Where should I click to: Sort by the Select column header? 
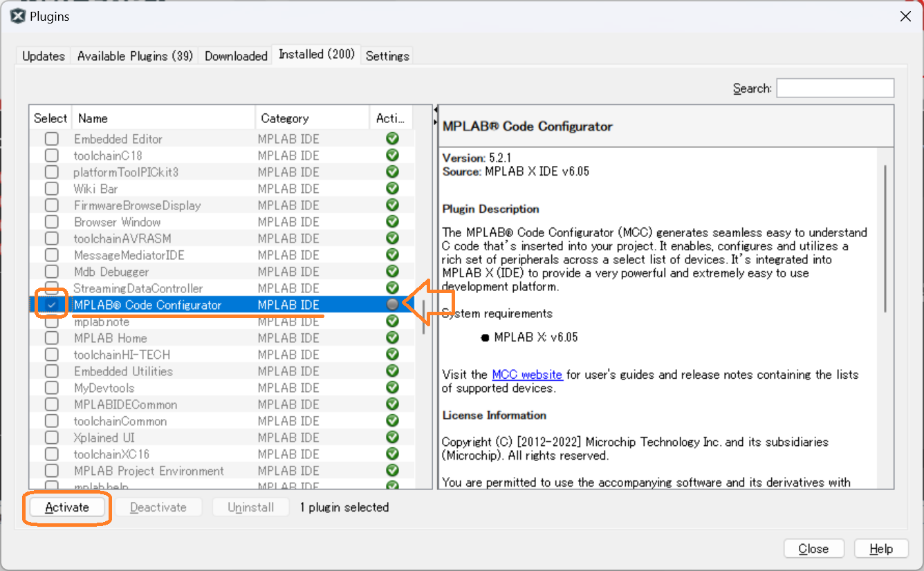tap(50, 118)
